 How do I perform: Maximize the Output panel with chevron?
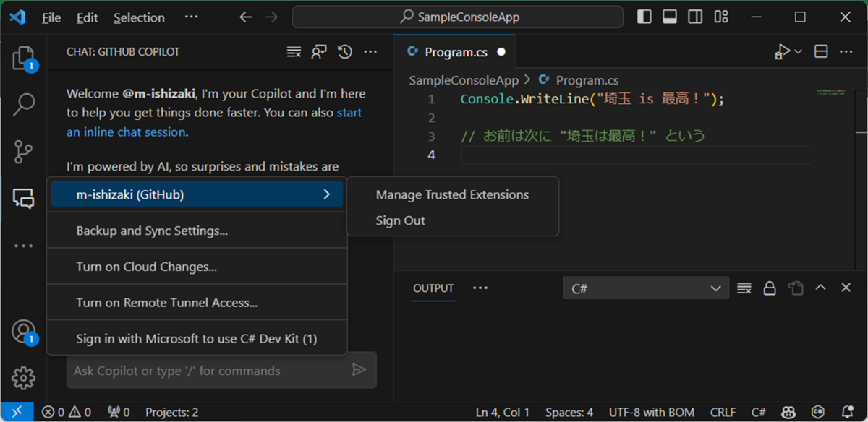coord(820,288)
